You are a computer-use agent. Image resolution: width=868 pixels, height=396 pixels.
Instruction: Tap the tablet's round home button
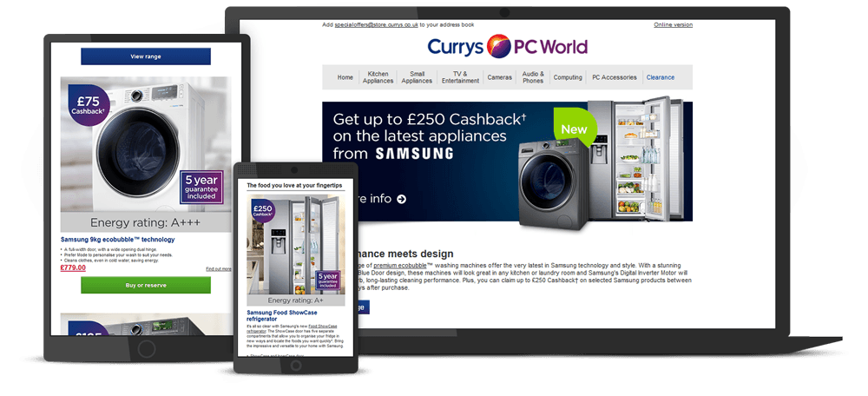pyautogui.click(x=147, y=349)
